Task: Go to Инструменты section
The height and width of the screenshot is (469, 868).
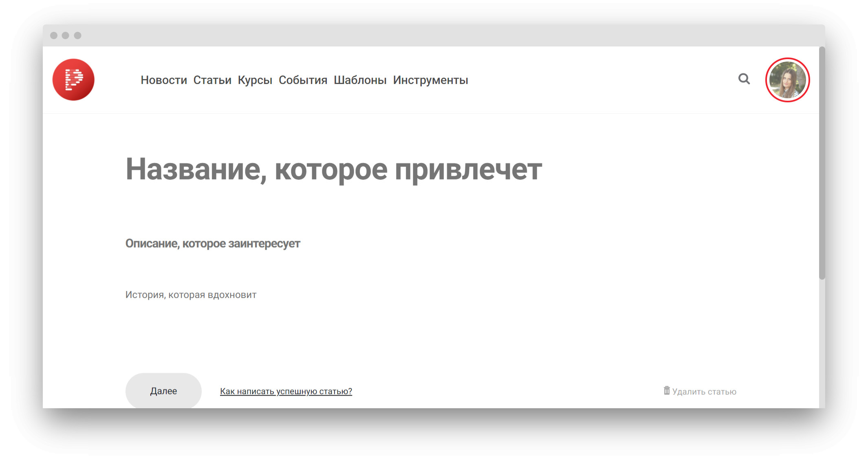Action: point(430,80)
